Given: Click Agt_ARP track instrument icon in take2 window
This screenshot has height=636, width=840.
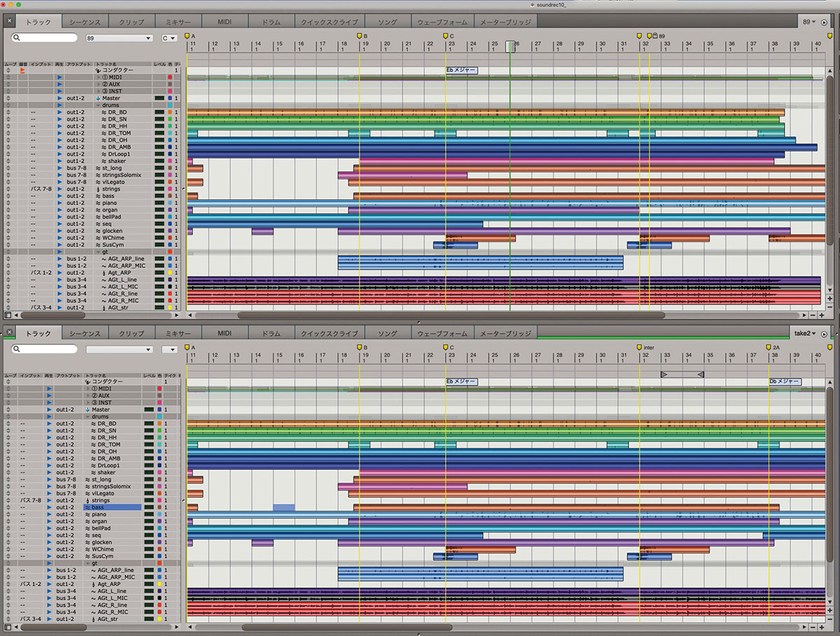Looking at the screenshot, I should point(93,585).
